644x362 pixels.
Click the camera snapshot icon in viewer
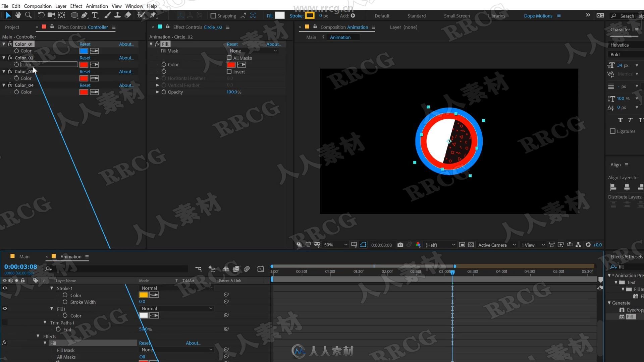pos(400,245)
